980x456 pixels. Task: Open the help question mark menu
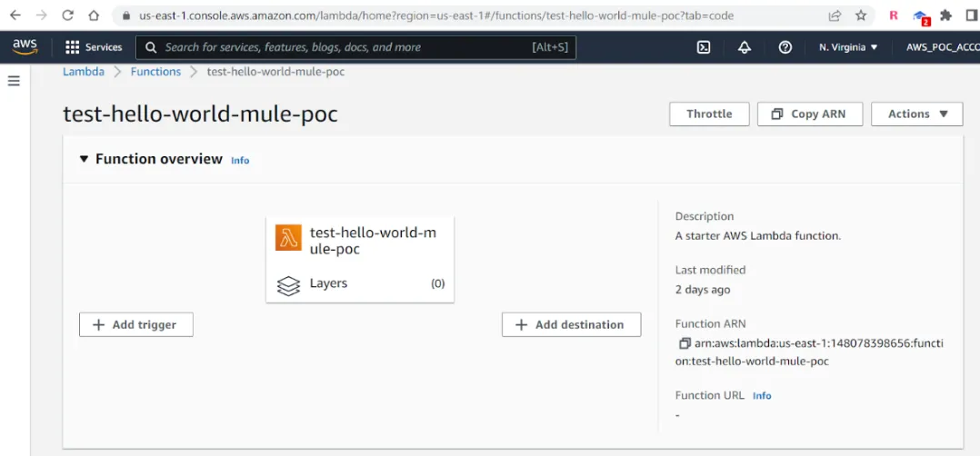tap(785, 47)
